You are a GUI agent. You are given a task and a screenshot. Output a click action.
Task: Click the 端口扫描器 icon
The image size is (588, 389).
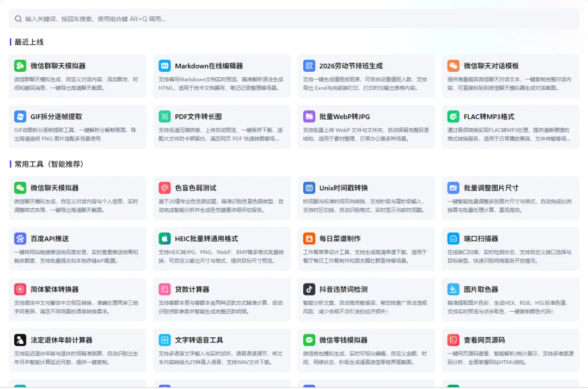click(454, 238)
